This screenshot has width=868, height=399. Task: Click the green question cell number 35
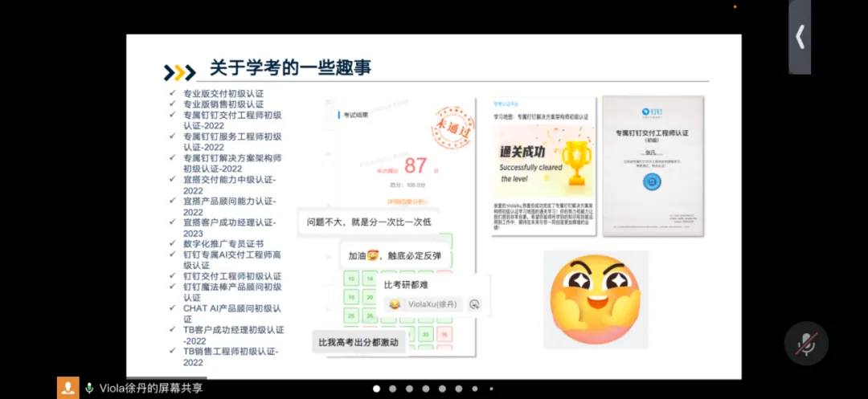tap(426, 334)
